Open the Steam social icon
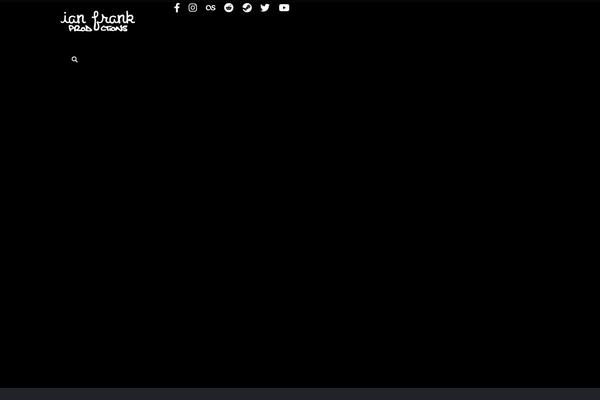Screen dimensions: 600x400 [247, 8]
